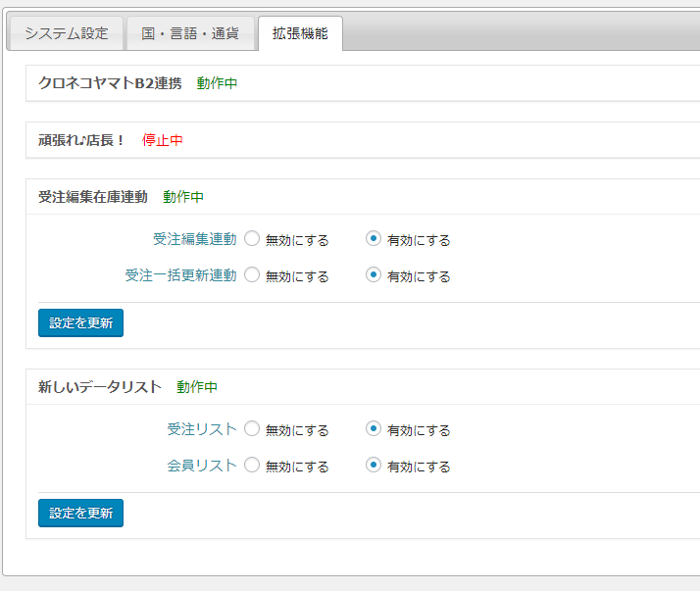Image resolution: width=700 pixels, height=591 pixels.
Task: Set 会員リスト to 無効にする
Action: click(x=252, y=465)
